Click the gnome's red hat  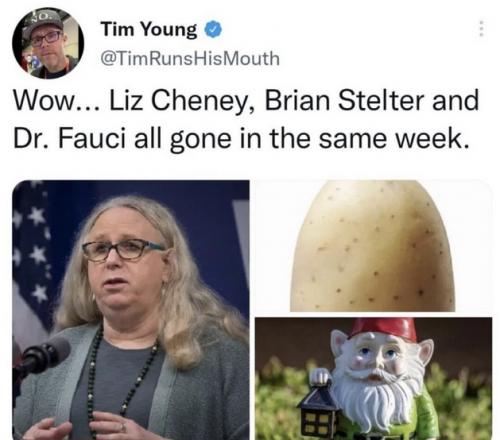pos(383,329)
